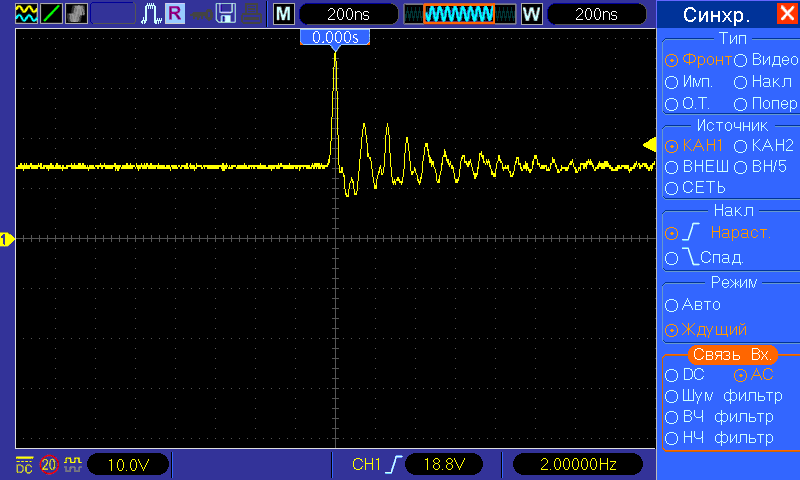The image size is (800, 480).
Task: Click the CH1 trigger source label
Action: click(x=366, y=464)
